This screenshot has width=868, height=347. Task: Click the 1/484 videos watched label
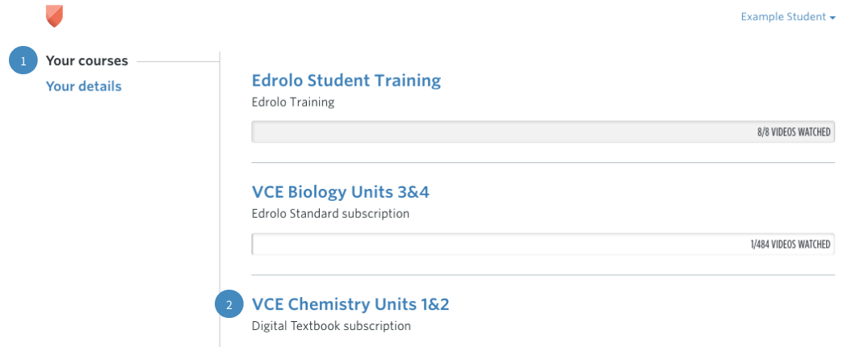pyautogui.click(x=790, y=244)
